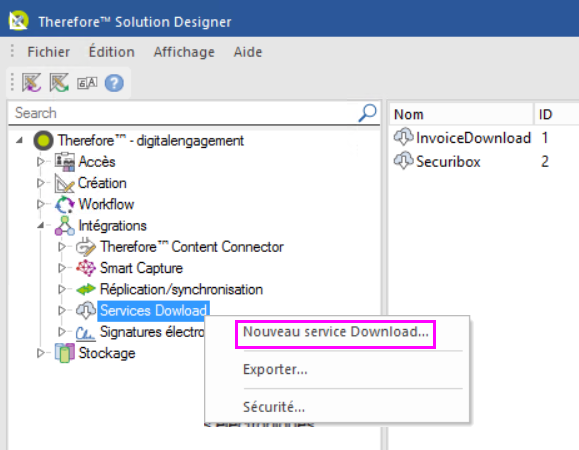This screenshot has width=579, height=450.
Task: Click the Intégrations nodes icon
Action: (65, 226)
